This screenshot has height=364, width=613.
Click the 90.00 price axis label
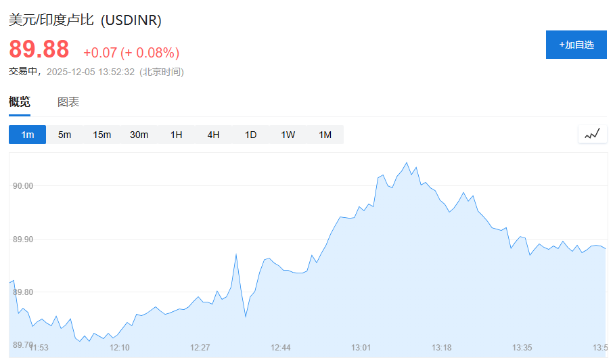click(x=24, y=185)
